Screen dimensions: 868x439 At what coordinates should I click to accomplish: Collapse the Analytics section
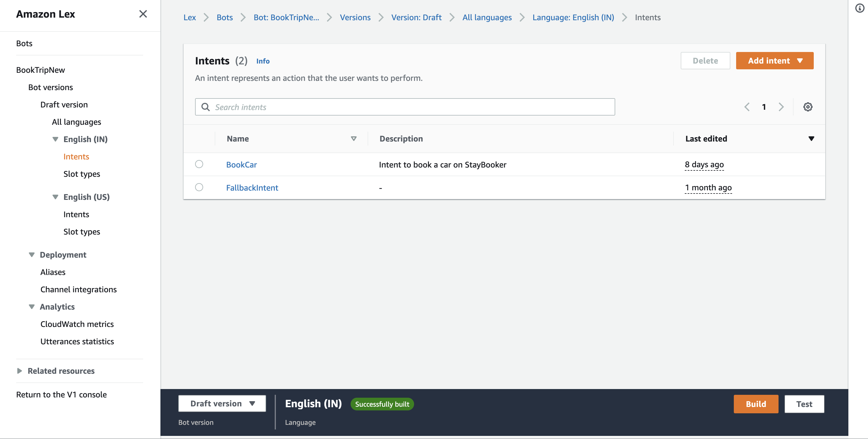click(x=32, y=306)
